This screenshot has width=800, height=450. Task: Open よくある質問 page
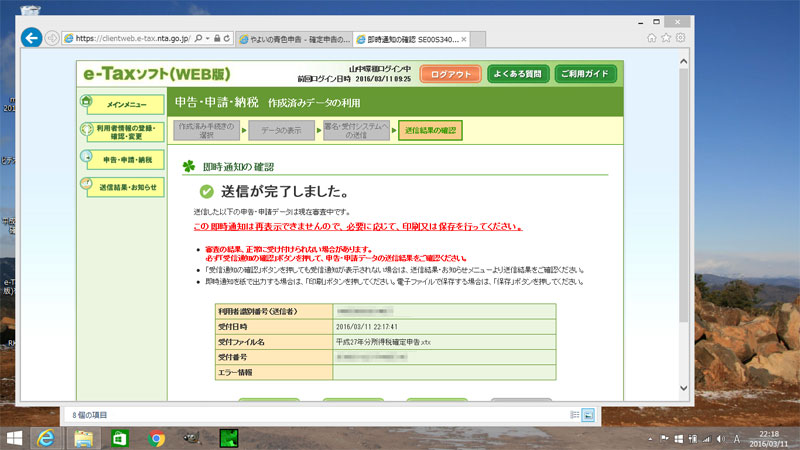[x=515, y=74]
